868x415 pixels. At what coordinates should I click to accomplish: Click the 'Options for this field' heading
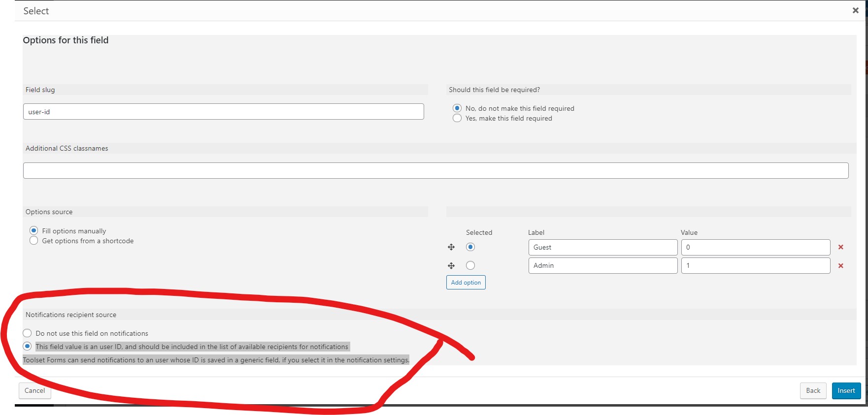click(66, 40)
